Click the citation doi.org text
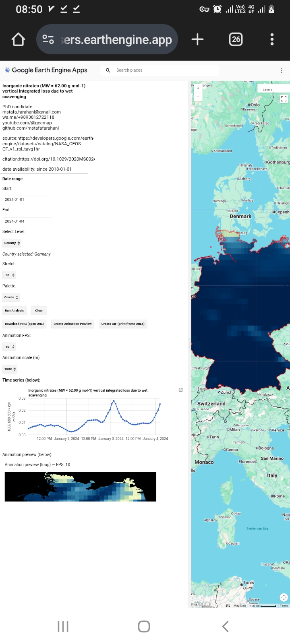This screenshot has width=290, height=644. pos(49,159)
